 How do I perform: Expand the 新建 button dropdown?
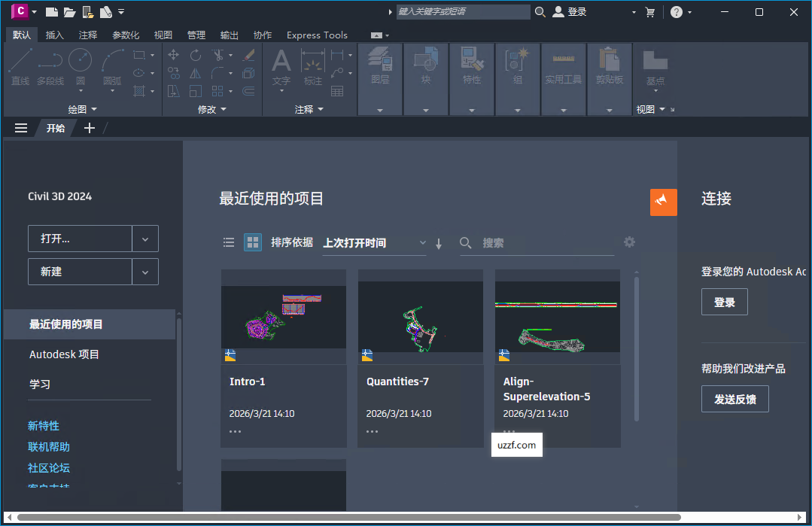pos(144,271)
